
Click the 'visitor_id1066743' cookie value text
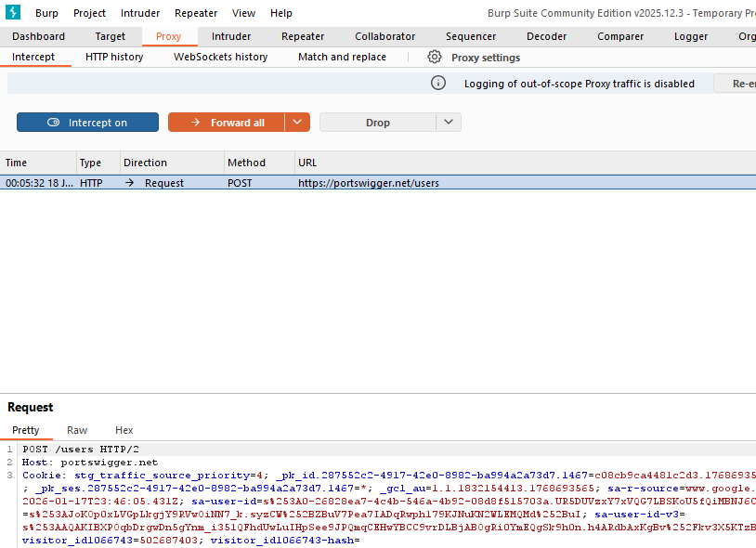168,541
